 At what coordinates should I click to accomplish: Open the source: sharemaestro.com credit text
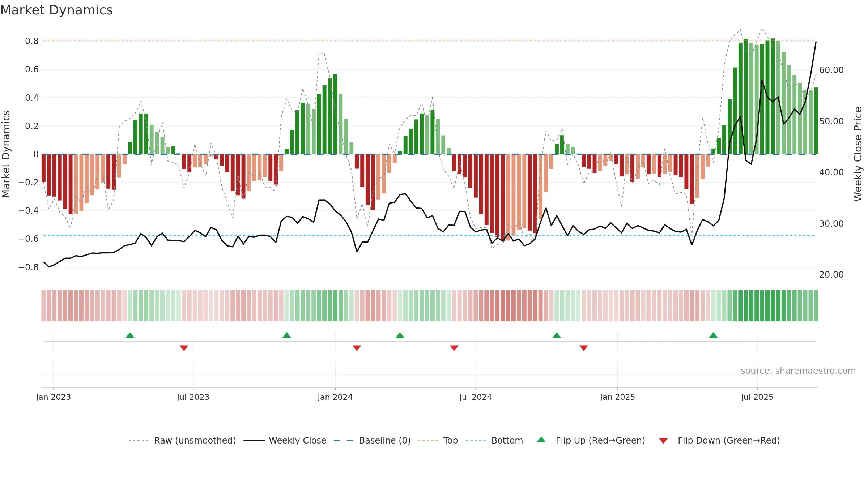[x=798, y=371]
